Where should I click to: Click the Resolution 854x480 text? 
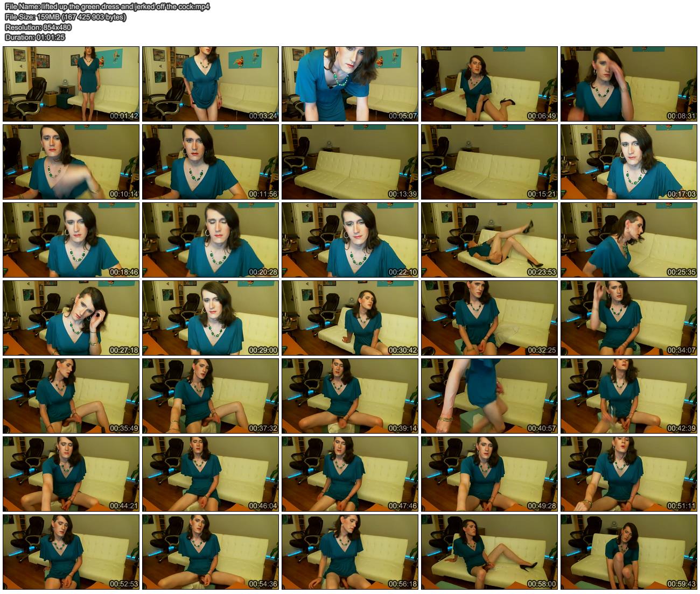[38, 27]
